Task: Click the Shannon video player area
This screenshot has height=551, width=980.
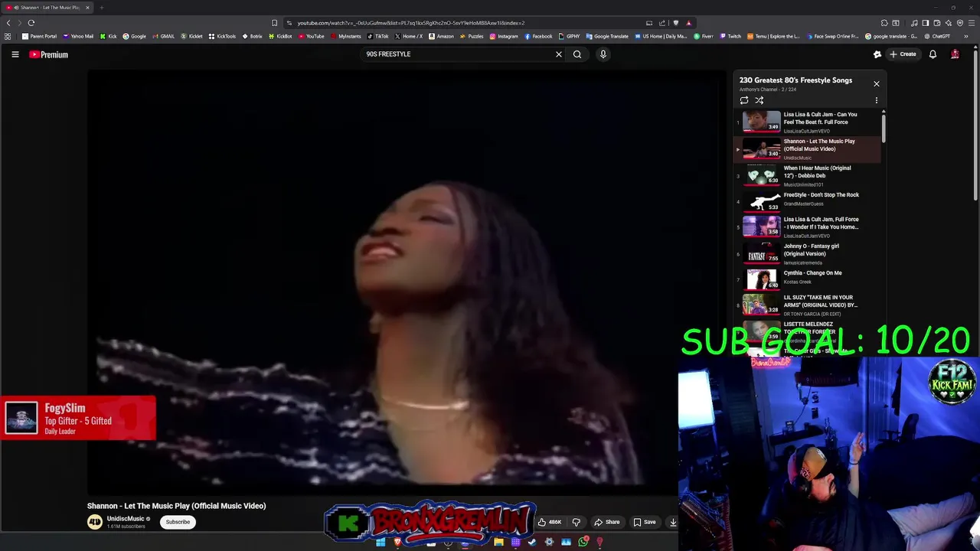Action: (407, 283)
